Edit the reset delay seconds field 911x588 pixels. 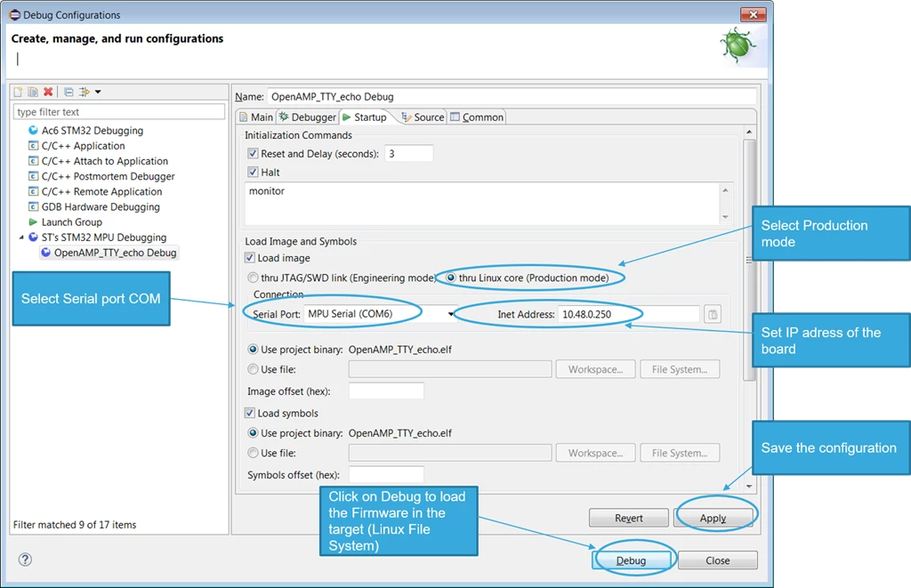point(408,153)
